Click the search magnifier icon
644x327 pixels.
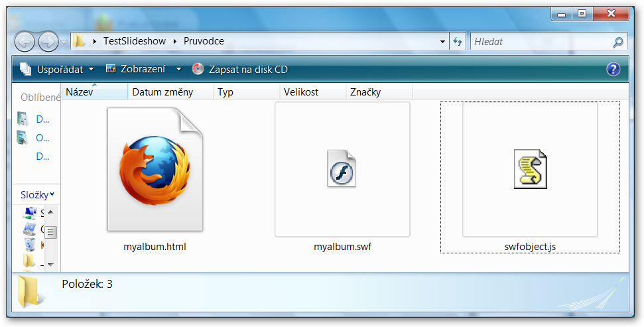tap(617, 42)
